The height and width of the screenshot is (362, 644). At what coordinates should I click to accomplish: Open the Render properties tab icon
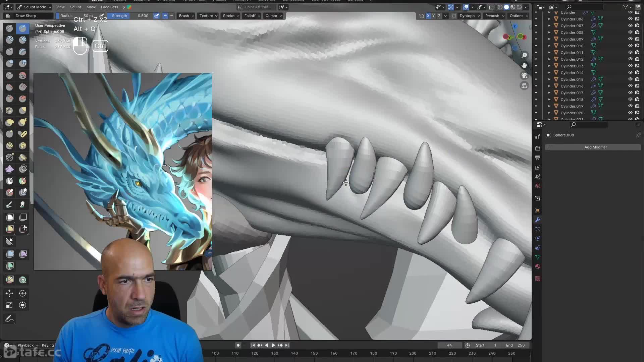[x=538, y=148]
